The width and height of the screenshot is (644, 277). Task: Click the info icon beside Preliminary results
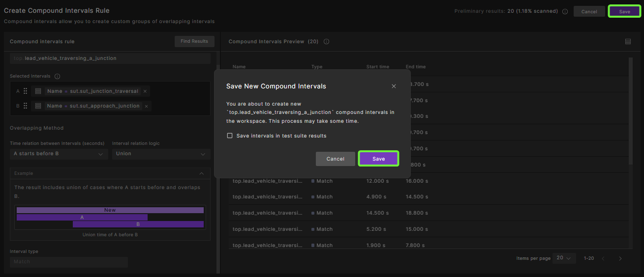click(565, 12)
